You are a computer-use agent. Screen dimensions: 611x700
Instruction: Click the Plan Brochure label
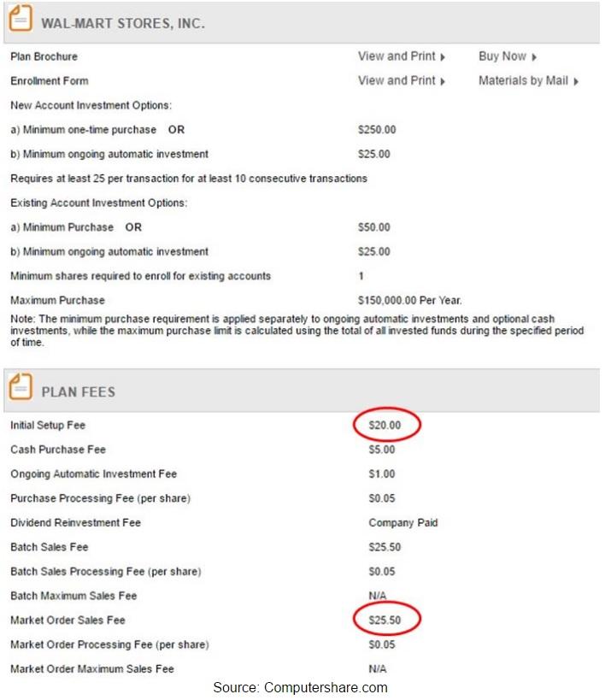click(44, 56)
